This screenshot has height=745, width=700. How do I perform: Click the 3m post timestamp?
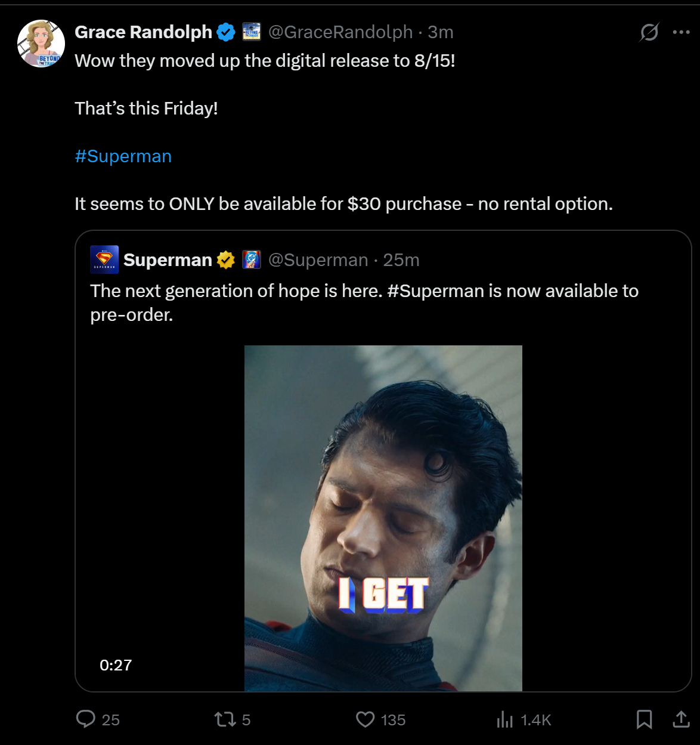click(x=441, y=32)
